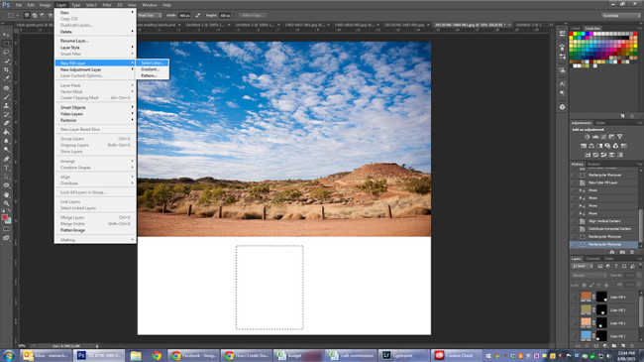Screen dimensions: 644x362
Task: Select the Move tool in the toolbox
Action: point(6,35)
